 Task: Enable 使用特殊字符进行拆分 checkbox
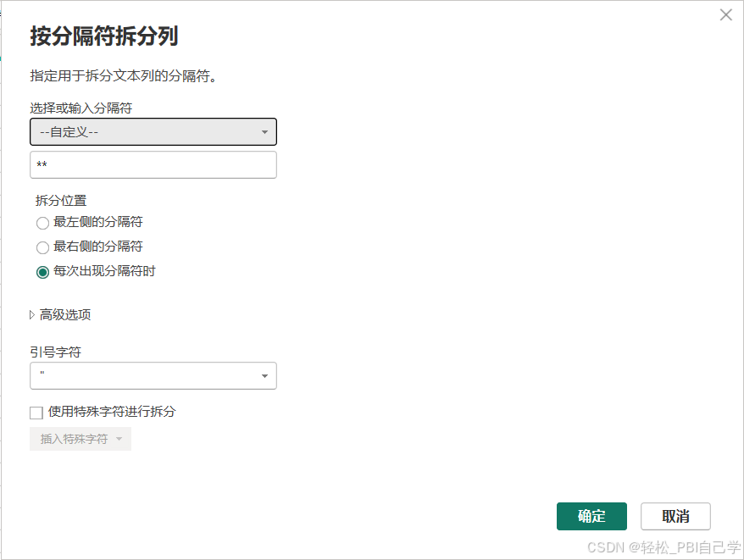(36, 413)
